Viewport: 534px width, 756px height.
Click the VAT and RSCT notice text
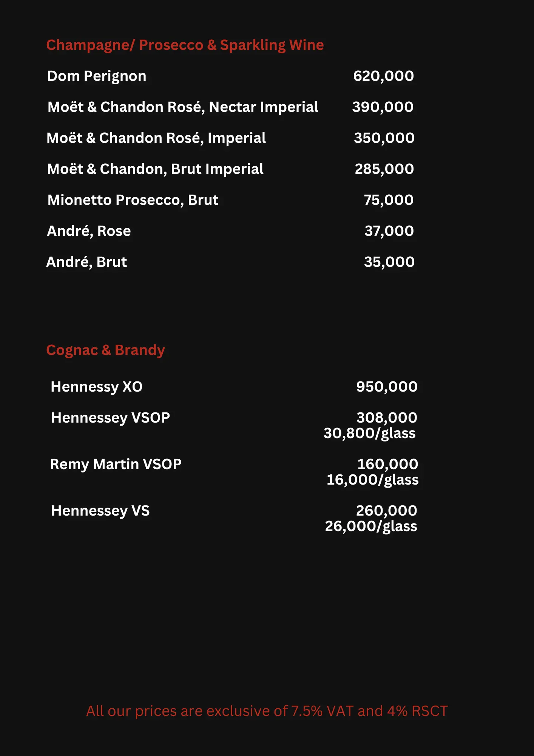pyautogui.click(x=267, y=711)
